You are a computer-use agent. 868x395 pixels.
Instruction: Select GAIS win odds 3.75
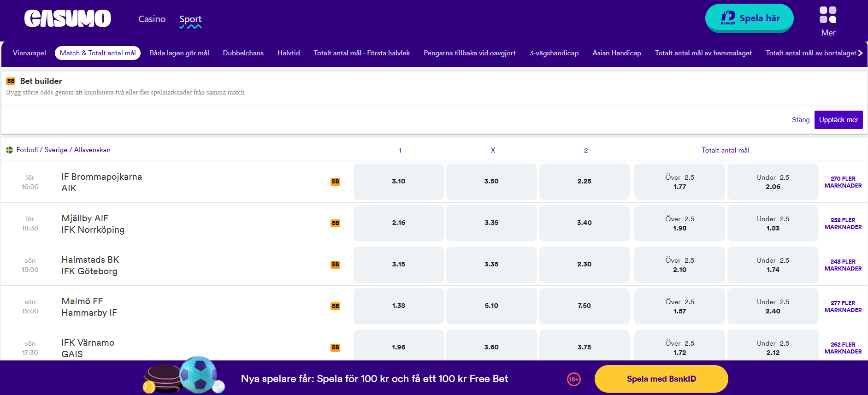(x=585, y=345)
